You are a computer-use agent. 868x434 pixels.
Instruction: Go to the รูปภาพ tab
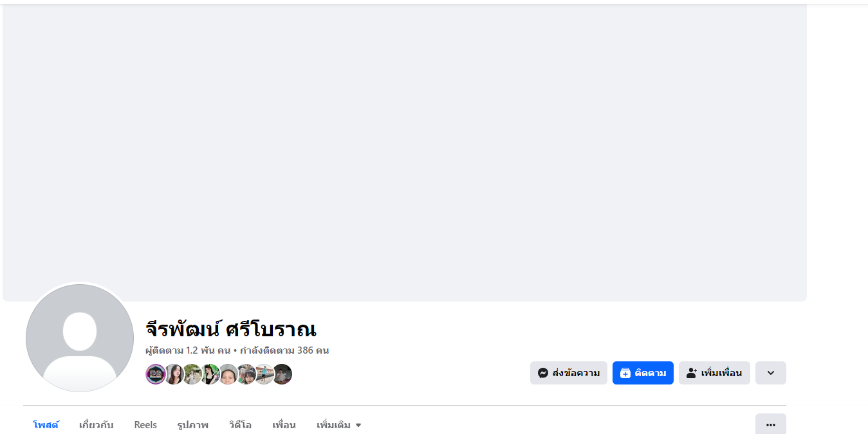193,425
